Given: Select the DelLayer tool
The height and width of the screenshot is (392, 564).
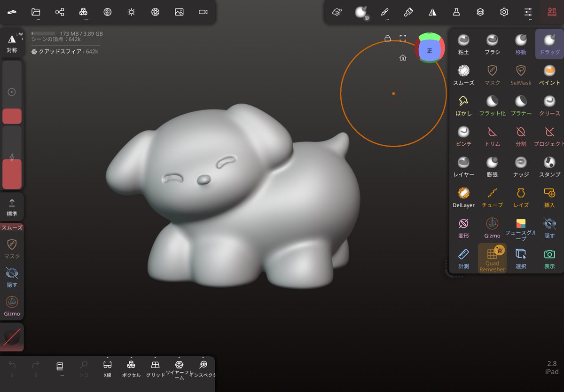Looking at the screenshot, I should tap(463, 197).
